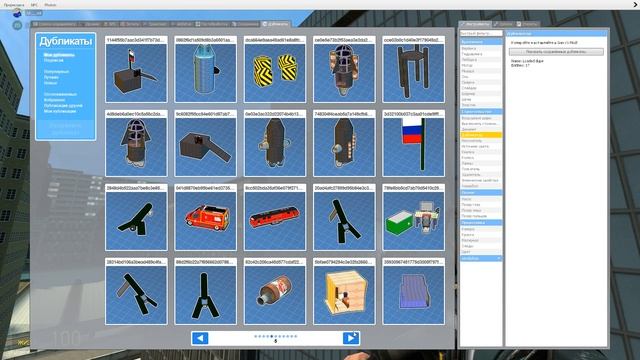Select the angled dark strut dupe titled 28014bd
Viewport: 640px width, 360px height.
[136, 291]
